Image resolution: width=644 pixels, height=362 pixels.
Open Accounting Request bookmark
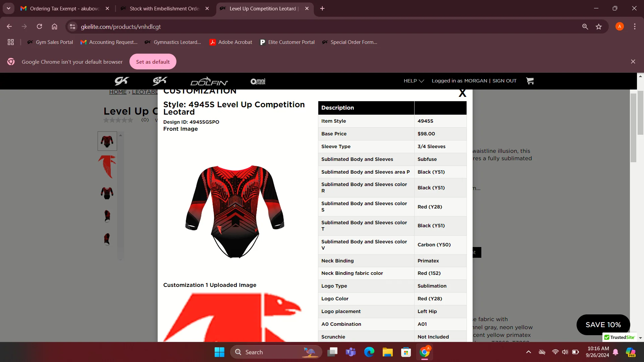(109, 42)
